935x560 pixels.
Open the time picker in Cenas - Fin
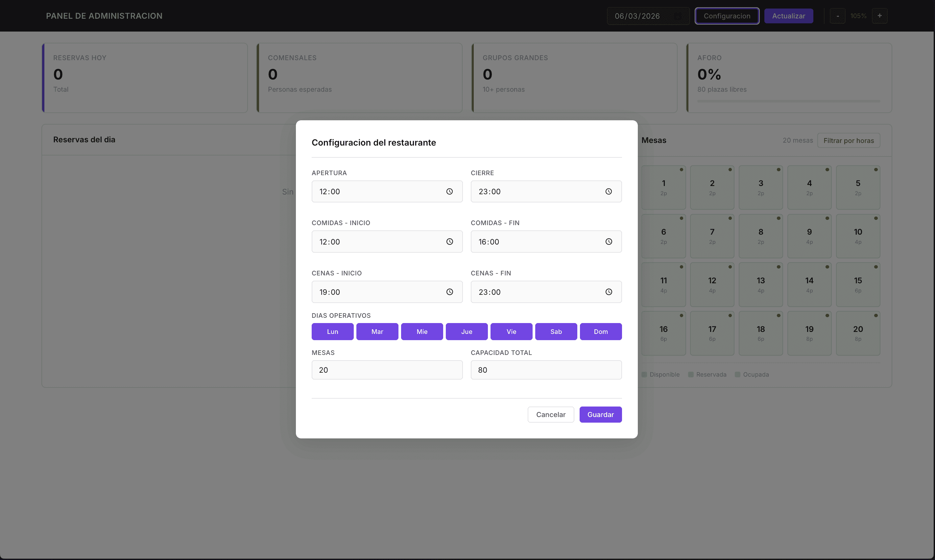pyautogui.click(x=609, y=292)
